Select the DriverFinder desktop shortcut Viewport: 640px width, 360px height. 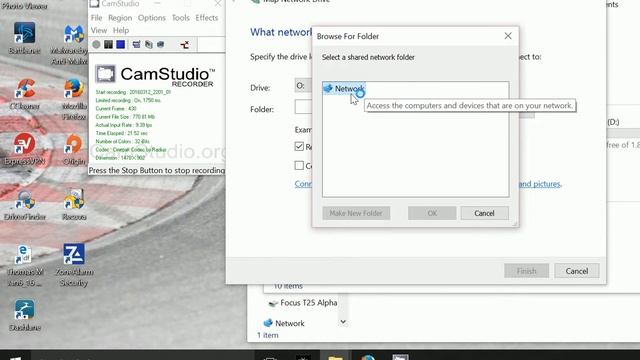pos(24,205)
